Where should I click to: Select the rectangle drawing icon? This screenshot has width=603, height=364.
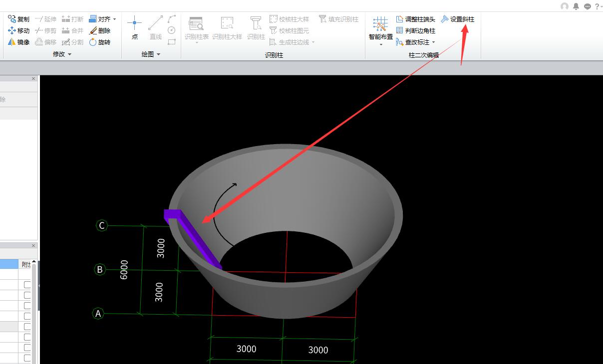point(172,42)
